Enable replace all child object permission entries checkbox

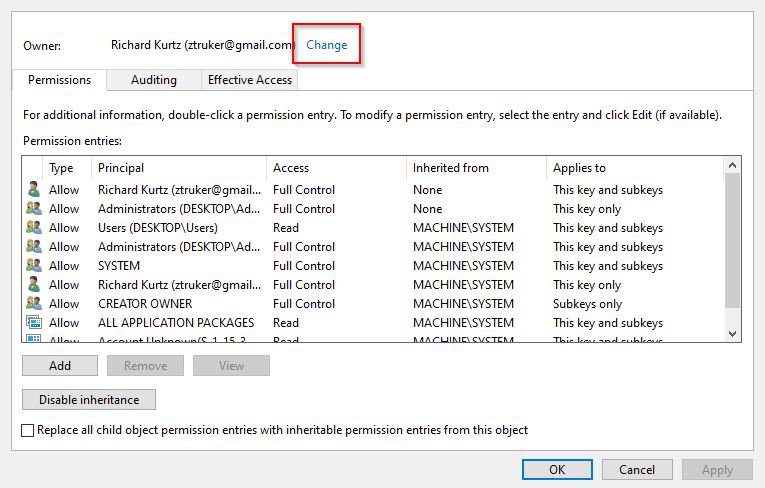pos(28,431)
